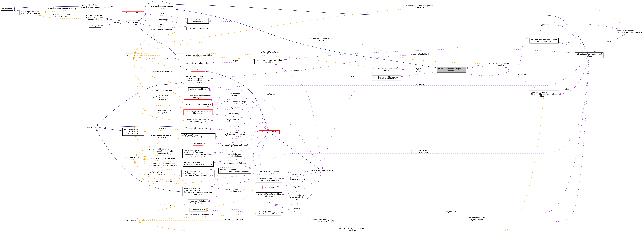This screenshot has width=644, height=232.
Task: Open the Callback< R, T1, T2 ... T9 > node
Action: 133,132
